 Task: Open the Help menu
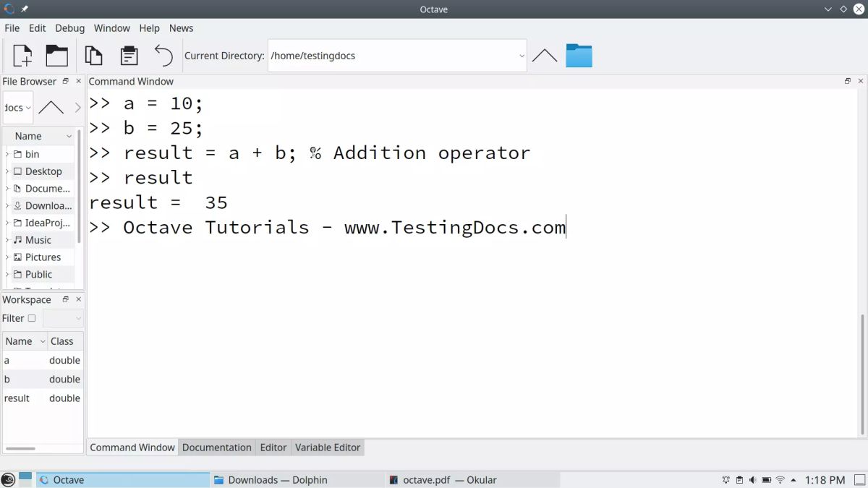[150, 28]
